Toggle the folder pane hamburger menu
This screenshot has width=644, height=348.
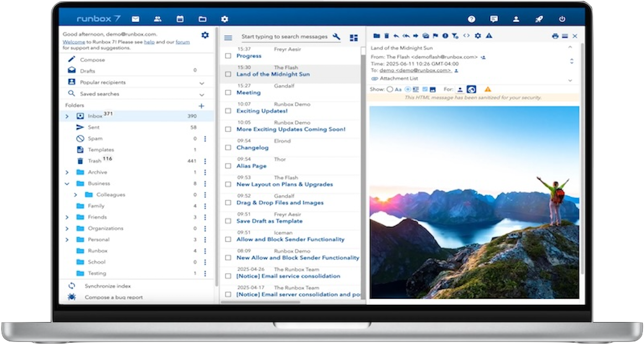[x=228, y=38]
